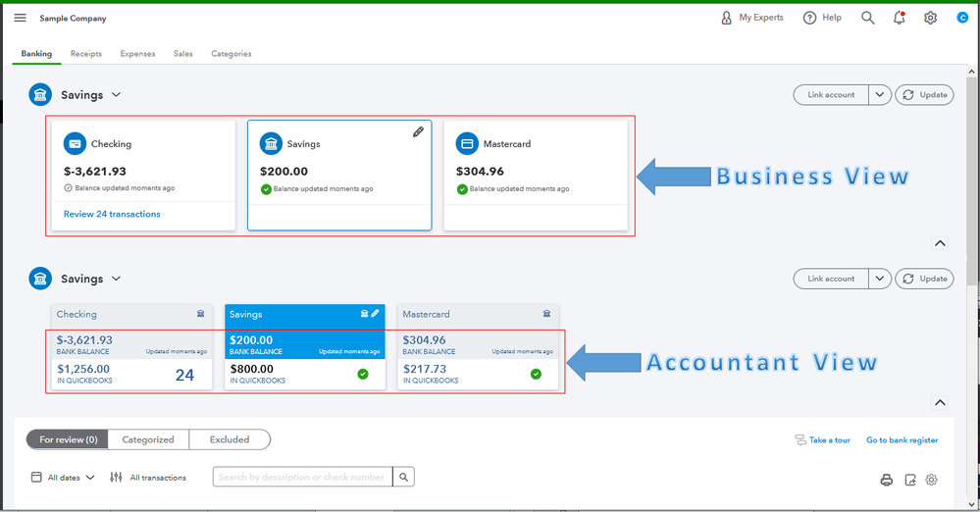
Task: Switch to the Categories tab
Action: [232, 54]
